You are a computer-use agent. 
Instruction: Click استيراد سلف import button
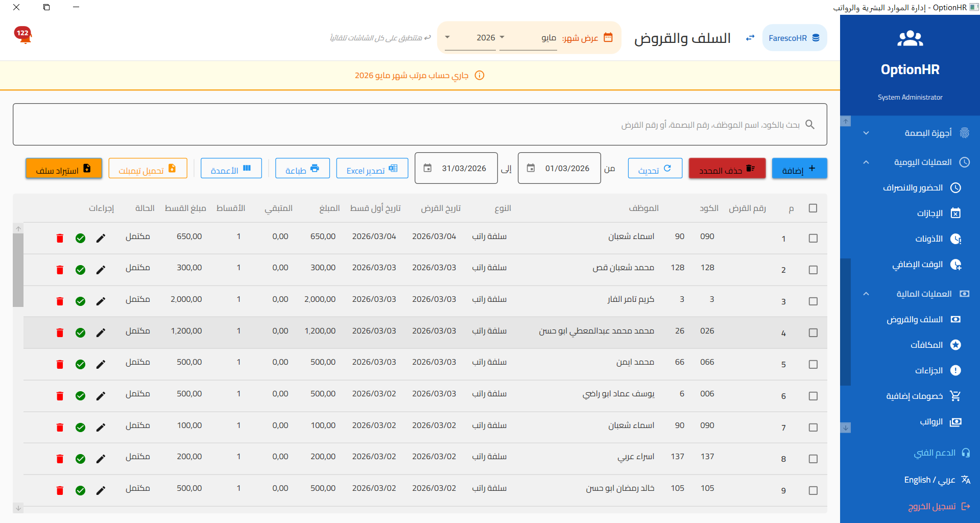pos(64,169)
